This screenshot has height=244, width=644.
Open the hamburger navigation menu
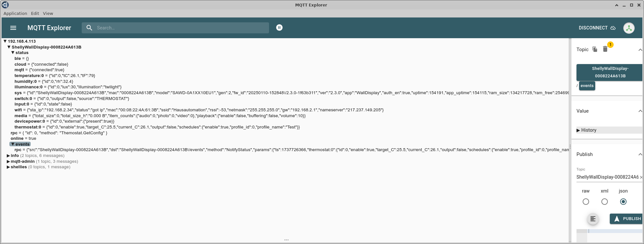click(x=13, y=28)
